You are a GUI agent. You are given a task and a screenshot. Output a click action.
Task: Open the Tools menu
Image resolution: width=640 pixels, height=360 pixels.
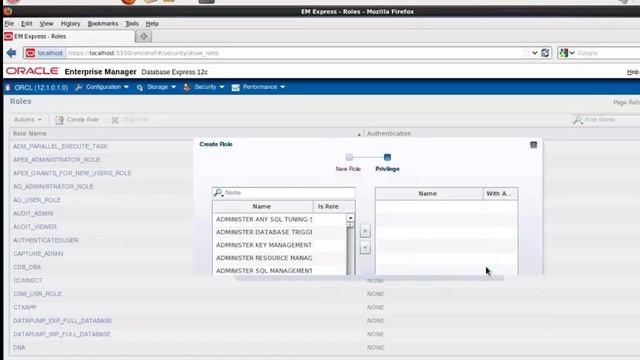click(131, 24)
